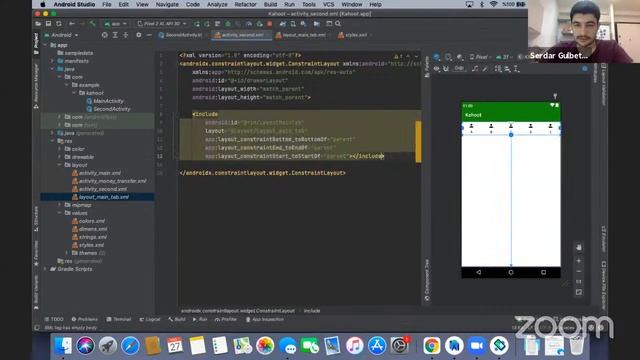Screen dimensions: 640x360
Task: Open the TODO tool window
Action: point(54,319)
